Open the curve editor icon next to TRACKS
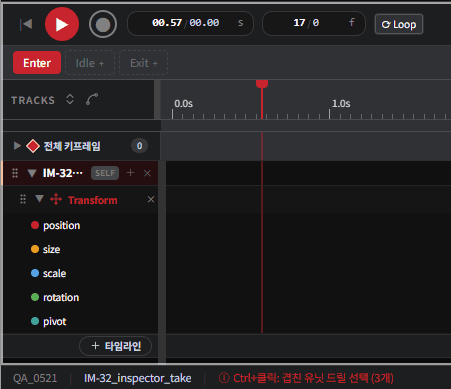 [x=92, y=99]
